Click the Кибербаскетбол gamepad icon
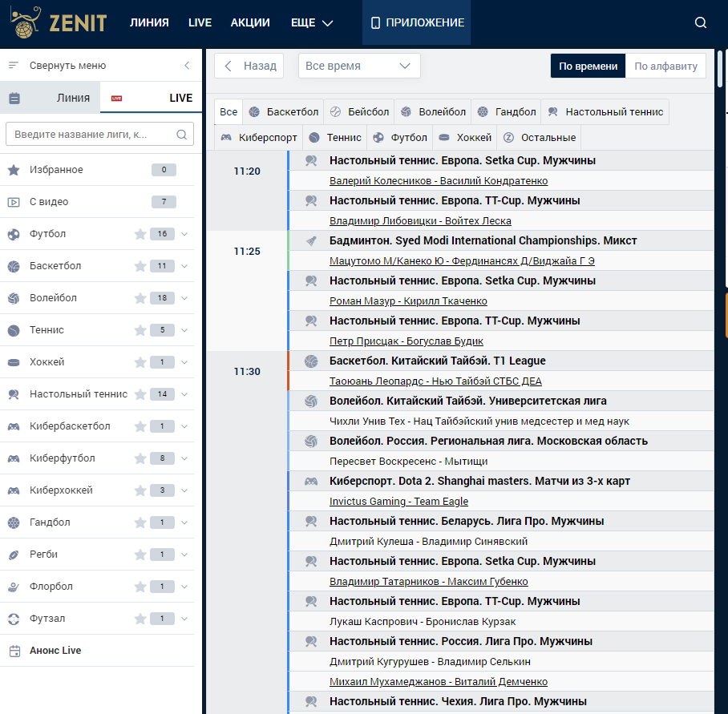728x714 pixels. click(x=14, y=426)
